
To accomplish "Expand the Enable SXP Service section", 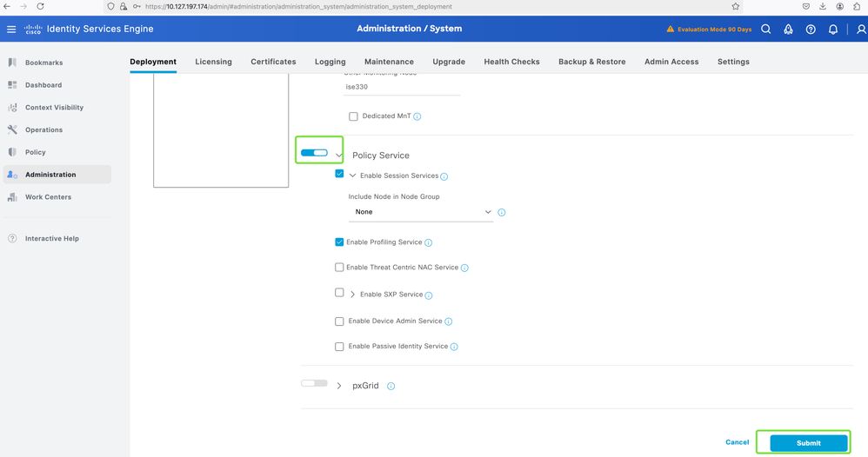I will coord(353,295).
